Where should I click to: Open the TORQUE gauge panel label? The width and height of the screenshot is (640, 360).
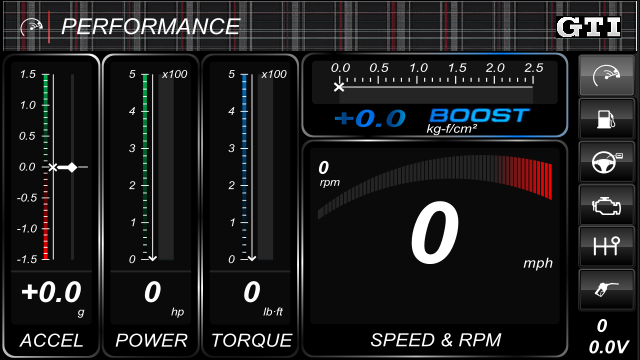tap(251, 340)
